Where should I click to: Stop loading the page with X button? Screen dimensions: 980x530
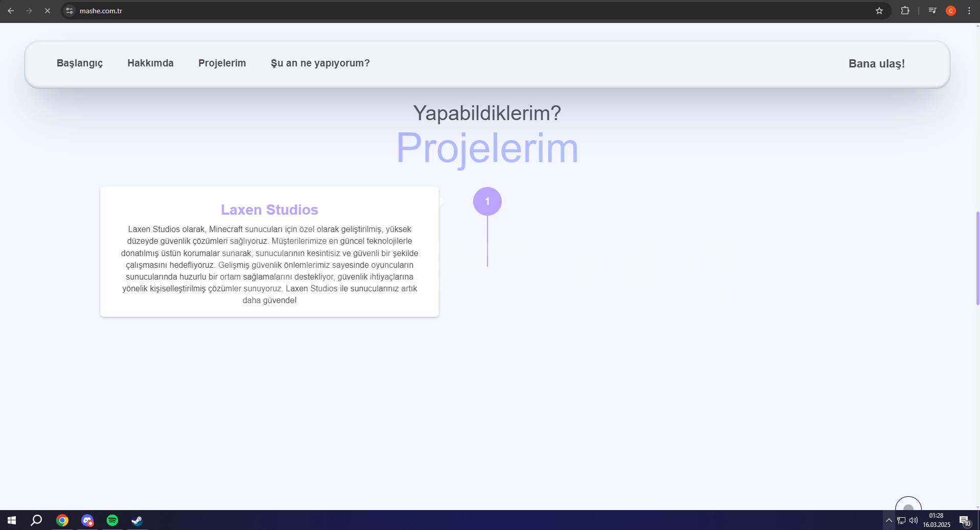click(x=48, y=11)
